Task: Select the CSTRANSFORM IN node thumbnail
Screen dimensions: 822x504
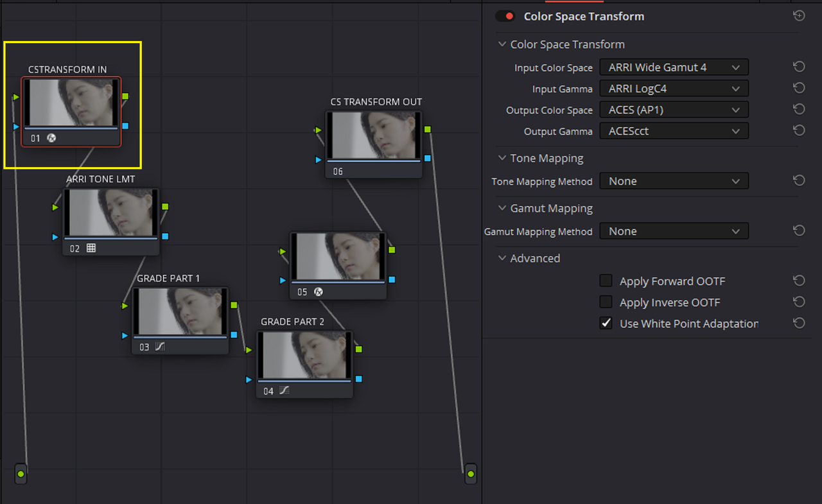Action: pyautogui.click(x=71, y=103)
